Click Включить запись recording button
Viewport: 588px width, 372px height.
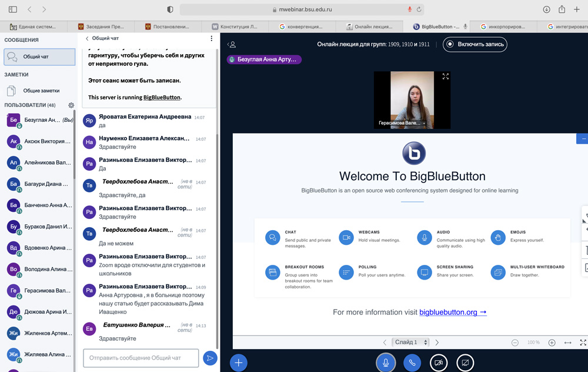point(475,44)
